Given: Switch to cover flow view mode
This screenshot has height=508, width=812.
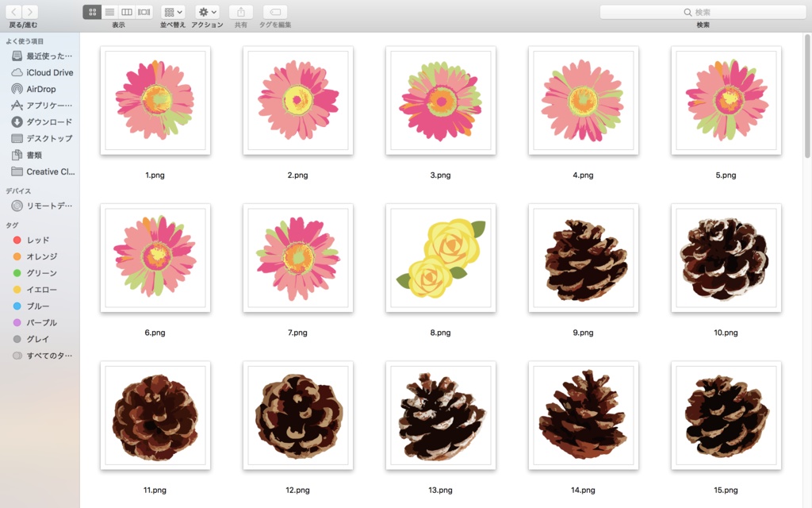Looking at the screenshot, I should [x=144, y=12].
